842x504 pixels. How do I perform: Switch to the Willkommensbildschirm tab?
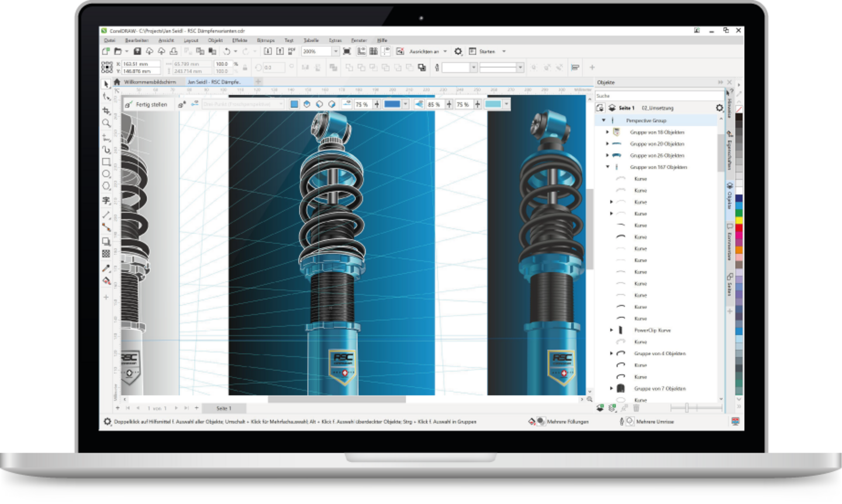point(150,82)
